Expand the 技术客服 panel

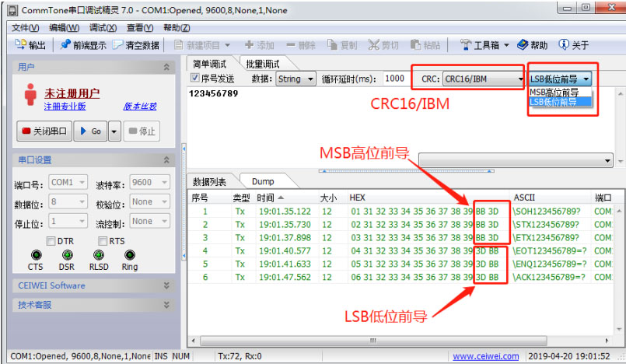(166, 305)
